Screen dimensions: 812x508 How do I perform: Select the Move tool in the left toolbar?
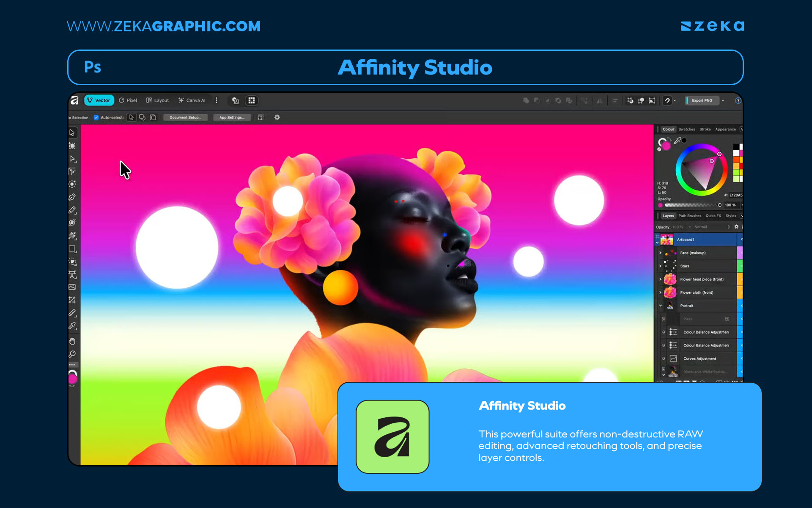click(72, 133)
